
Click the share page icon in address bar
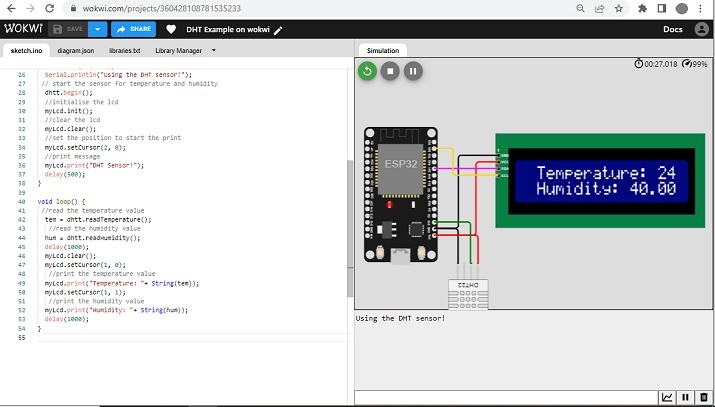600,8
